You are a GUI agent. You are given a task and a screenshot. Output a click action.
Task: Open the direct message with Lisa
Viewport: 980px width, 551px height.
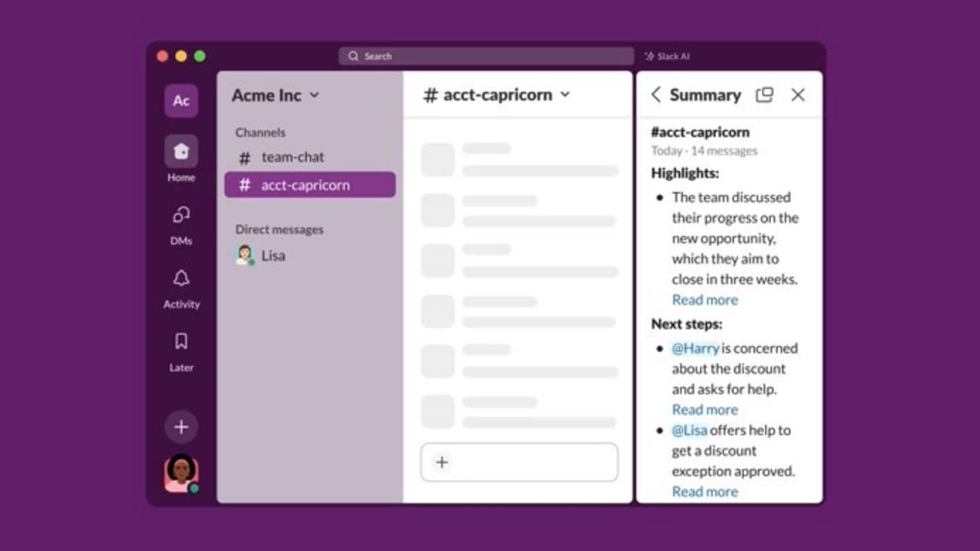[272, 256]
